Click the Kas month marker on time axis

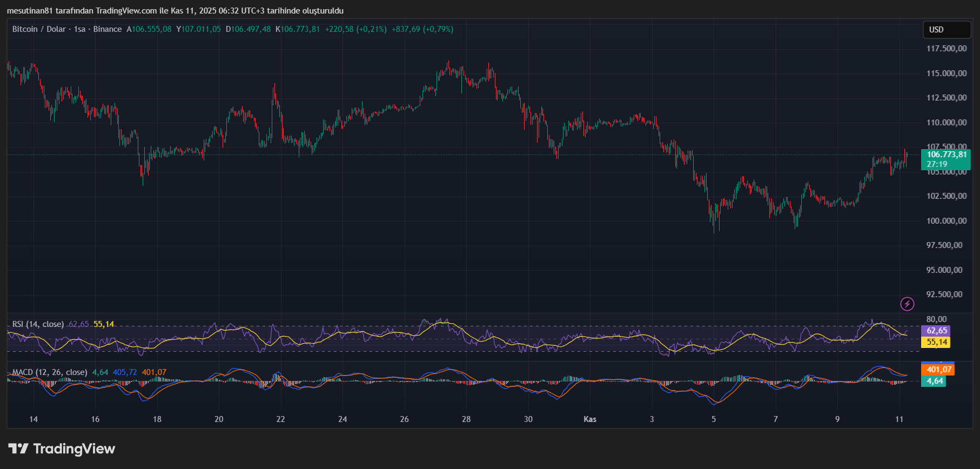590,419
